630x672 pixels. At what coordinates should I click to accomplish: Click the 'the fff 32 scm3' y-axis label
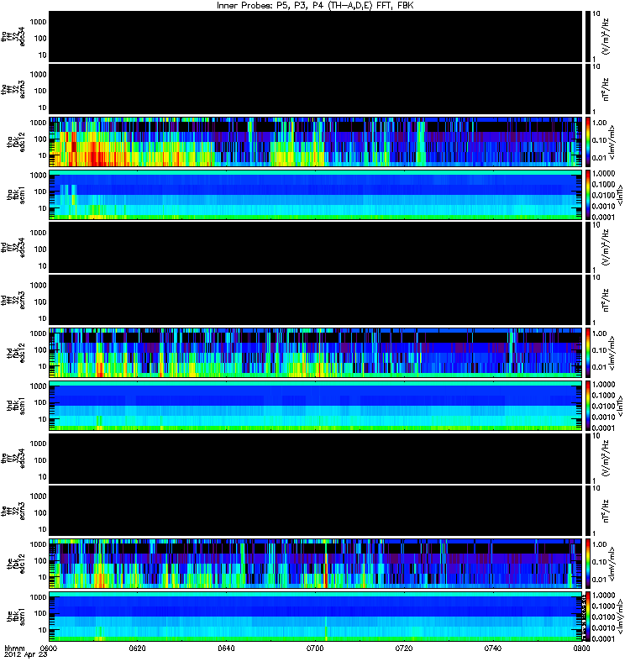pos(13,511)
